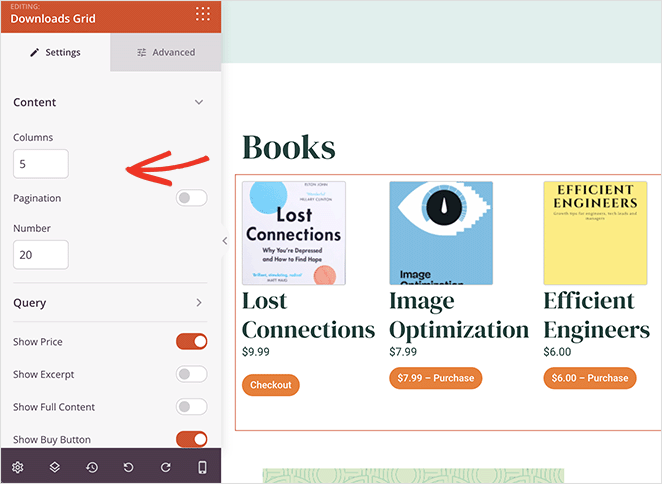
Task: Open global settings gear icon
Action: click(x=18, y=467)
